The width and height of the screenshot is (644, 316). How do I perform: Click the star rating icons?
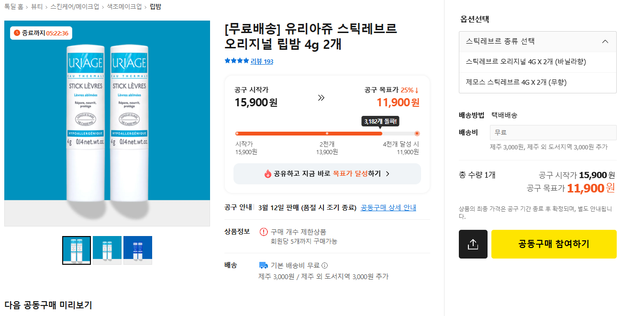click(236, 61)
